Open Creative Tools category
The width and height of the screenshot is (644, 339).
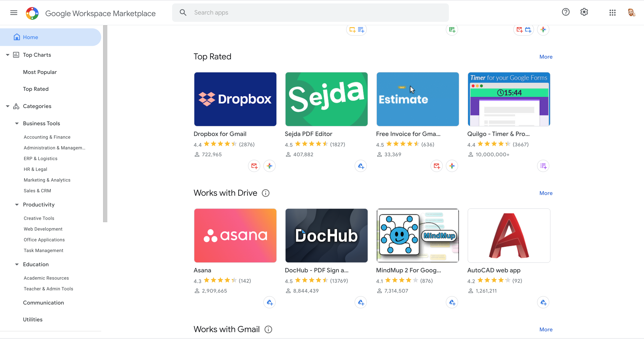[x=39, y=218]
